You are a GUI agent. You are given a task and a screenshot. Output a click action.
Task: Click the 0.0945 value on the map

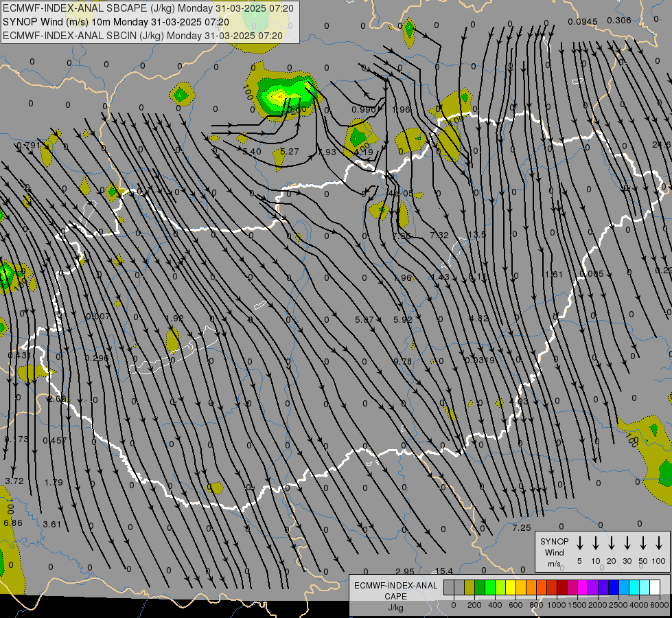click(583, 22)
